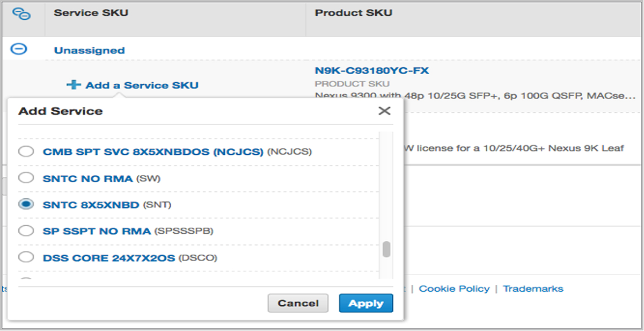Open the Cookie Policy link

[454, 289]
